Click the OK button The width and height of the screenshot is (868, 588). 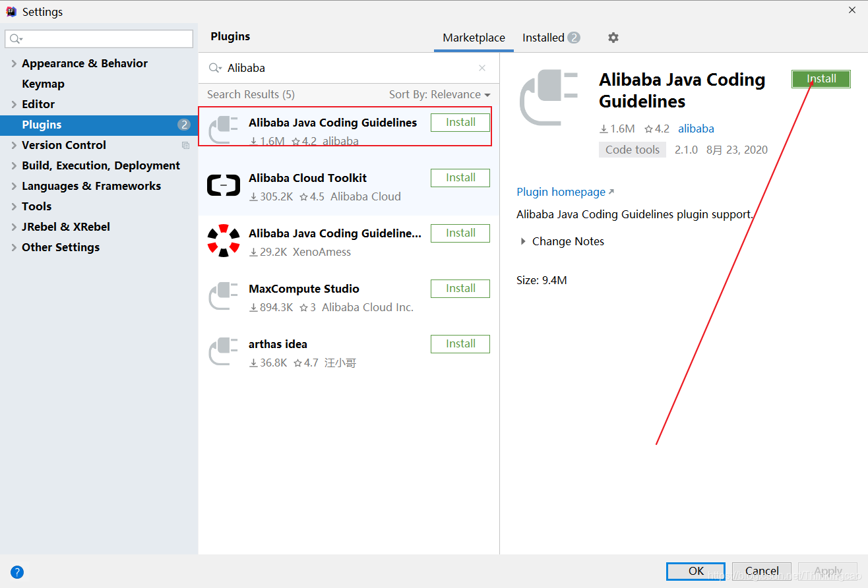pos(696,571)
